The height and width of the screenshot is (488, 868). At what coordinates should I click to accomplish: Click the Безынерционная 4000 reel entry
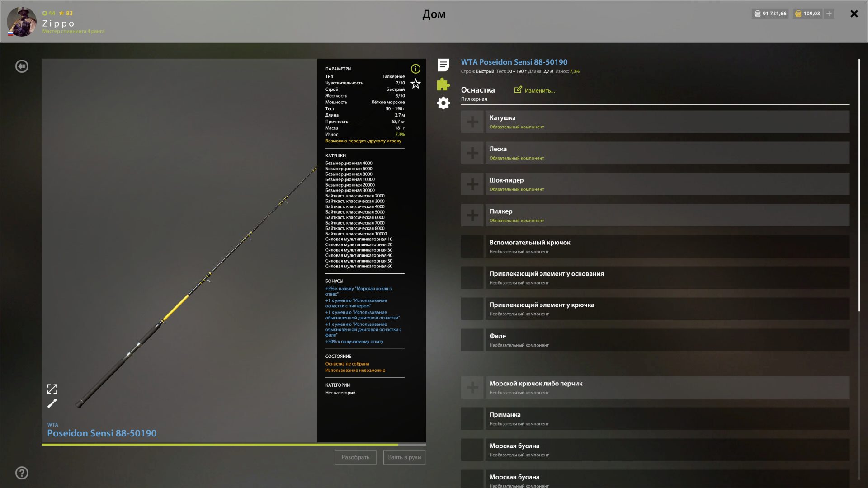(349, 163)
